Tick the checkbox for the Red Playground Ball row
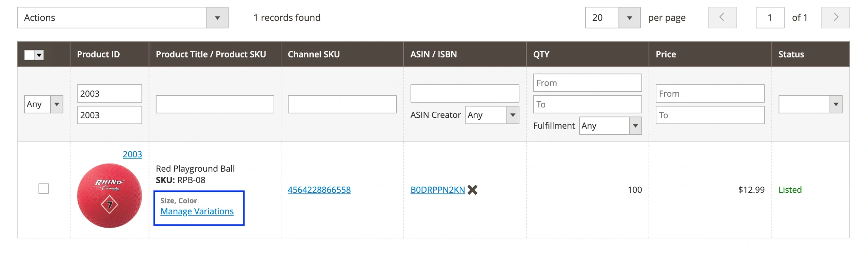 pos(44,189)
